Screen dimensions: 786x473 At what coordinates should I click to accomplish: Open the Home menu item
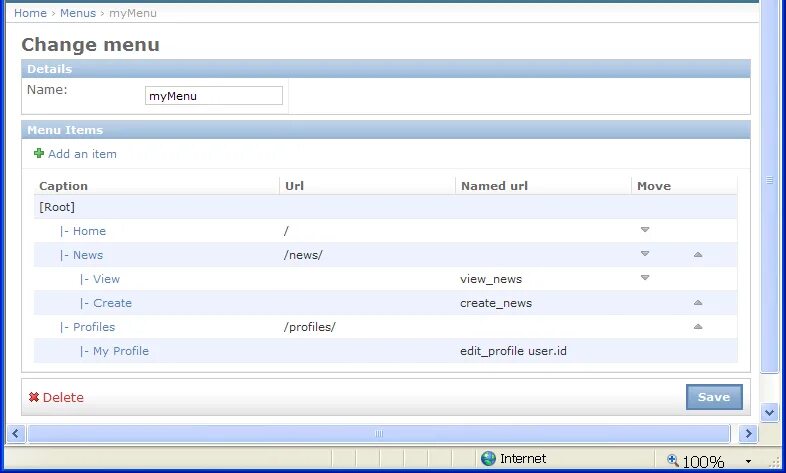(89, 231)
